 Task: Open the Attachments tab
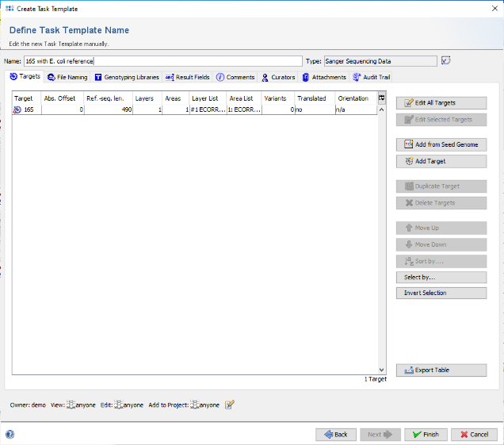tap(324, 77)
